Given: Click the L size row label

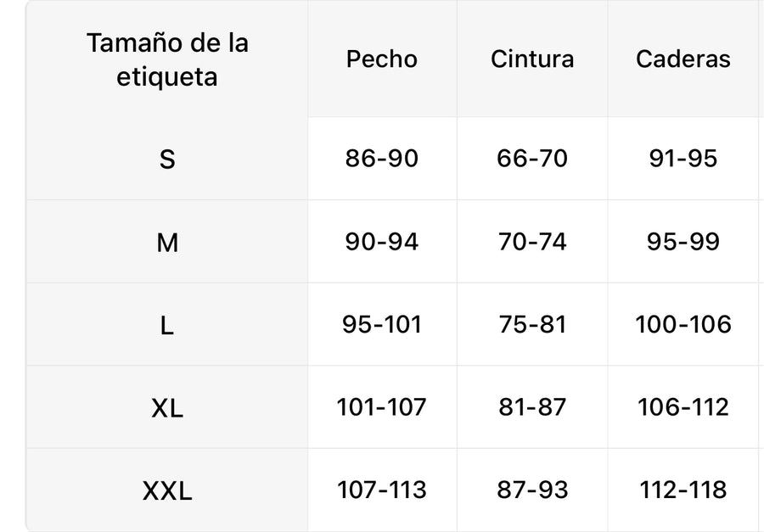Looking at the screenshot, I should point(167,325).
